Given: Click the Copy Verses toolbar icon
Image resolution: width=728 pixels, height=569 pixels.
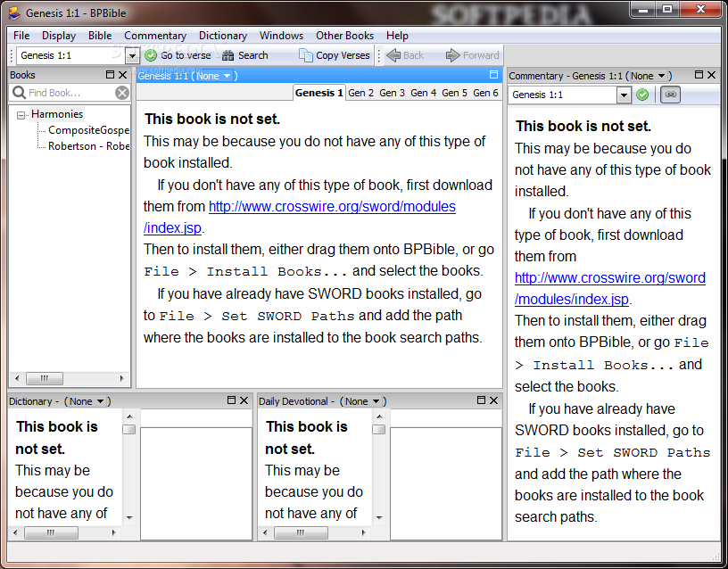Looking at the screenshot, I should pyautogui.click(x=305, y=55).
